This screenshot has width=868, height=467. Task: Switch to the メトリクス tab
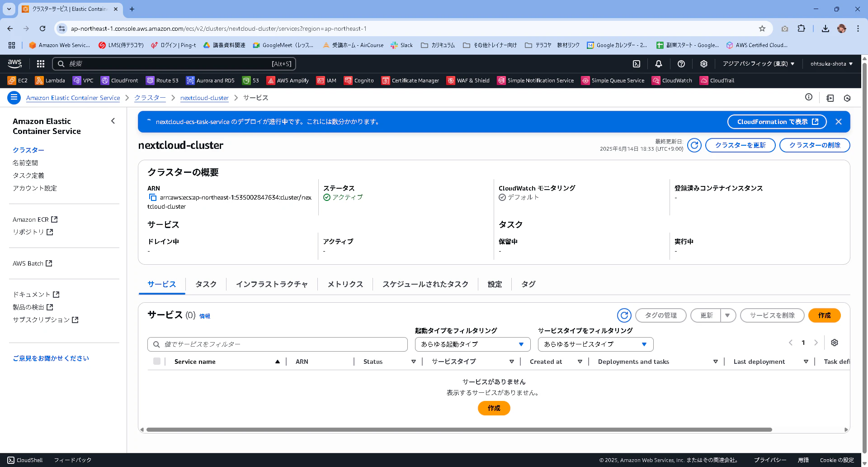345,284
